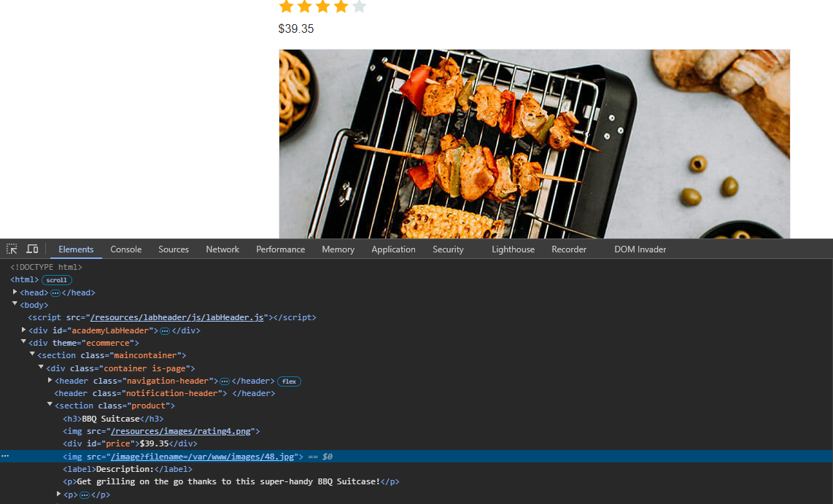Expand the head element node

pos(15,292)
